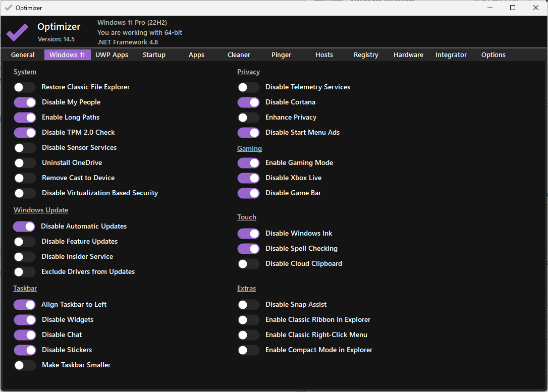This screenshot has height=392, width=548.
Task: Select the Hardware tab
Action: point(408,55)
